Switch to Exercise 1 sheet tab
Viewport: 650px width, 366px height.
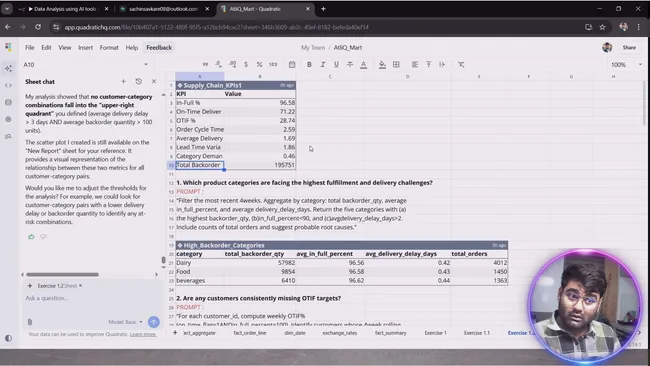(x=435, y=333)
